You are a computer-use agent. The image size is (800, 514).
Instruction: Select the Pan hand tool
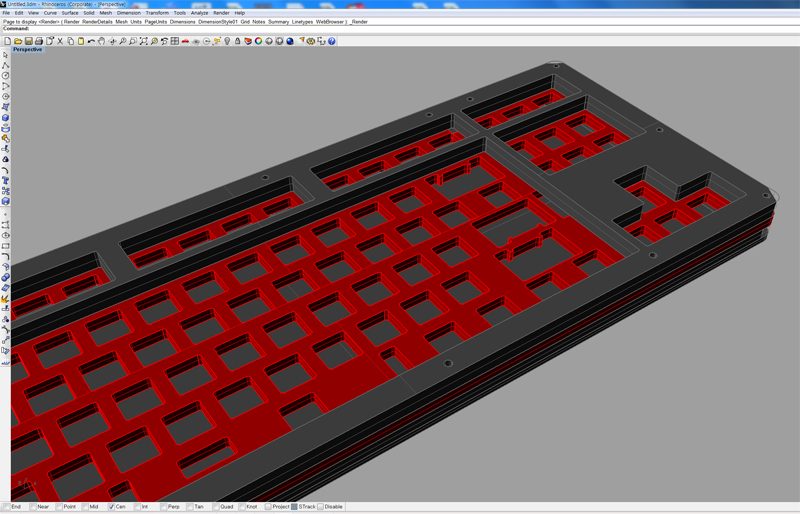[102, 41]
